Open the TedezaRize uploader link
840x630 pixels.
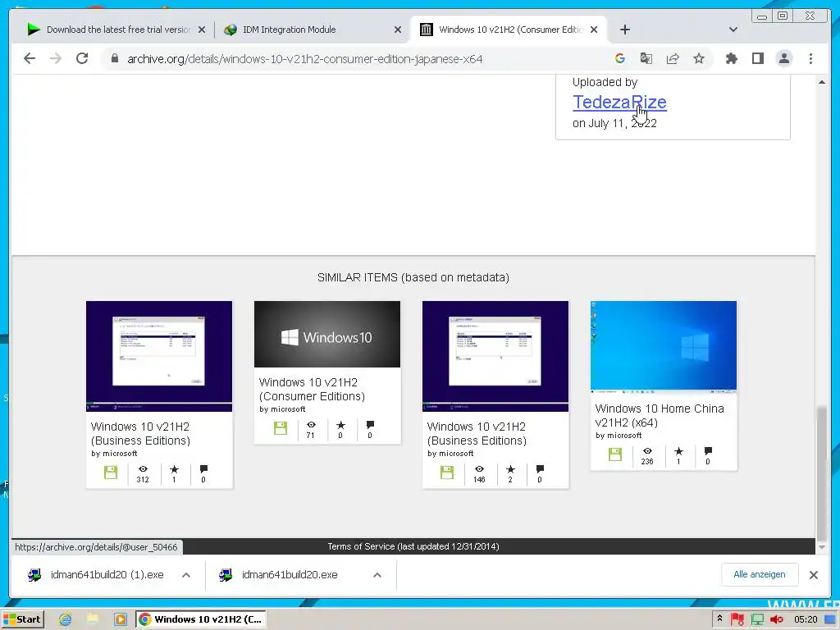619,102
